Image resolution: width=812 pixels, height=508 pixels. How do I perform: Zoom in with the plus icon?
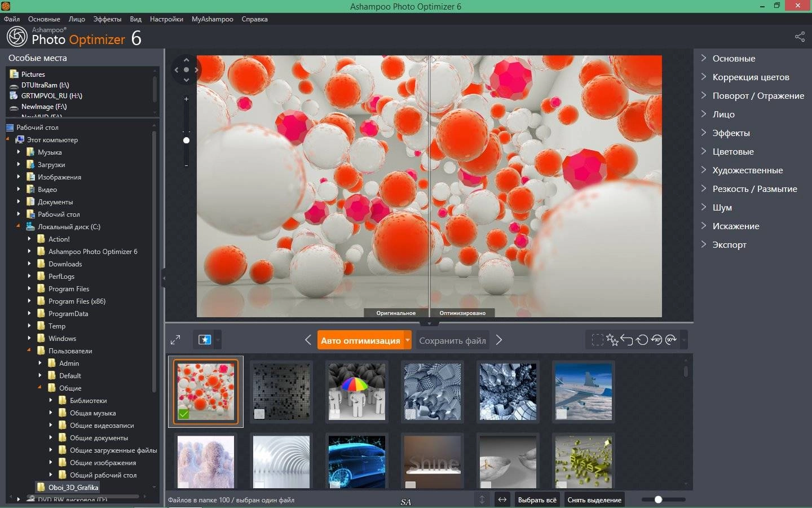[x=187, y=99]
